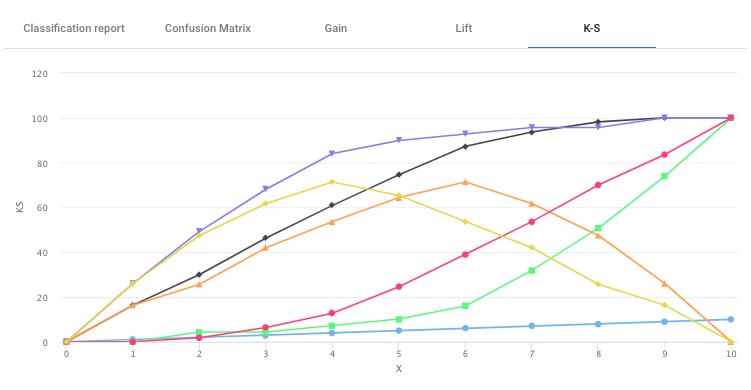Click purple triangle marker at x=4
Screen dimensions: 751x390
click(332, 154)
